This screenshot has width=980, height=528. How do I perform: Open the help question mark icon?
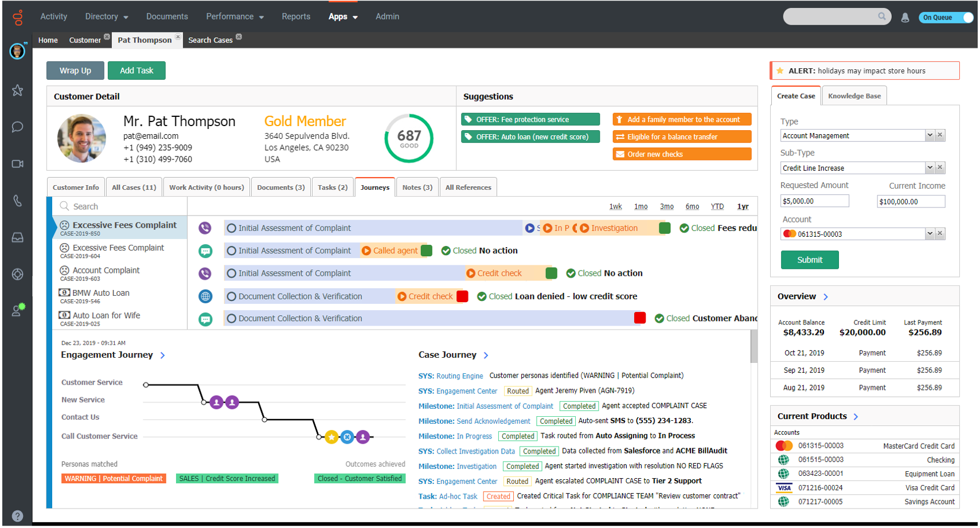coord(17,515)
